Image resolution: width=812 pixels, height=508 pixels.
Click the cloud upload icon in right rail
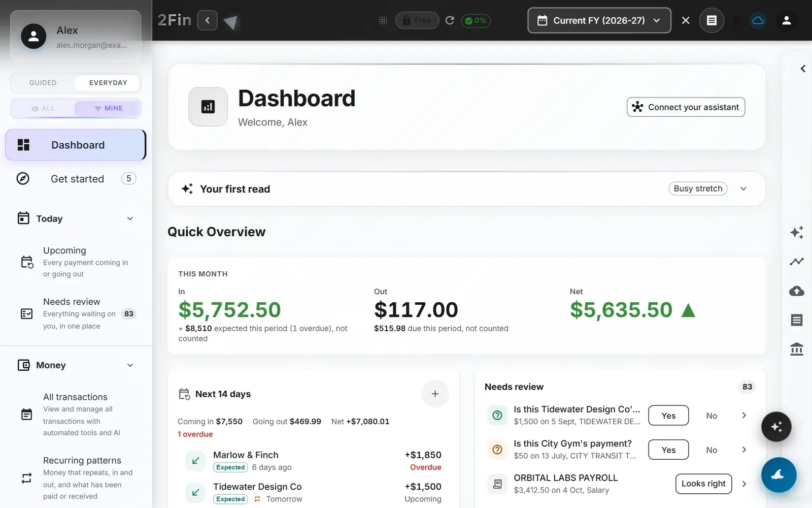797,291
